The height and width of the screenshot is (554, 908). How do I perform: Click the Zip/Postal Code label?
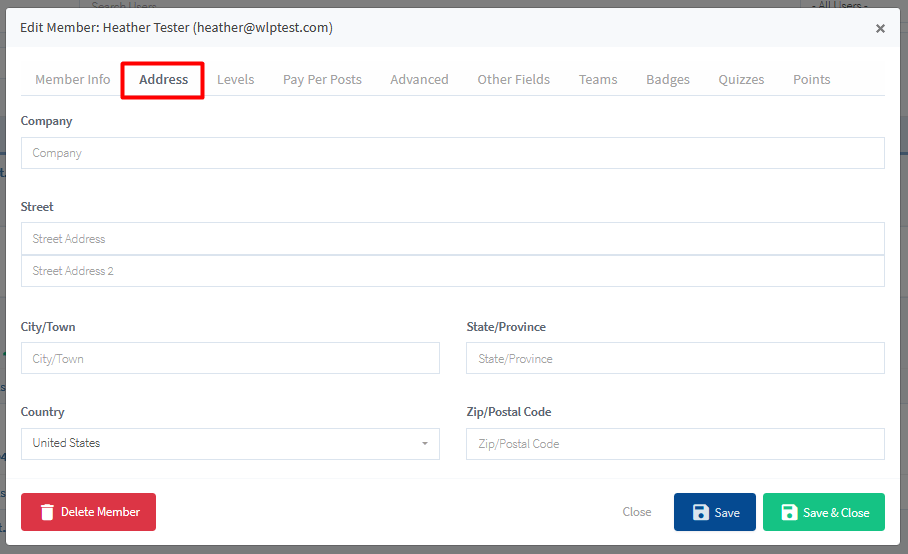(509, 412)
